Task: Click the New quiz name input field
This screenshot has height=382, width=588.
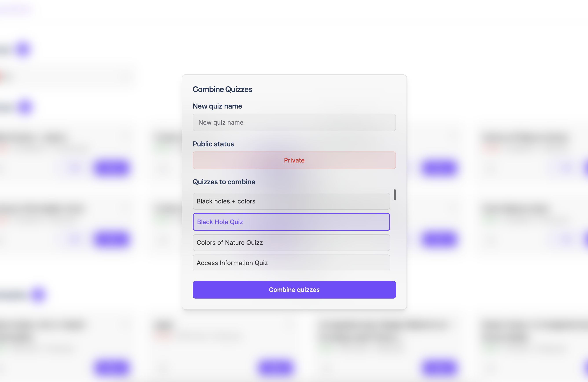Action: point(294,122)
